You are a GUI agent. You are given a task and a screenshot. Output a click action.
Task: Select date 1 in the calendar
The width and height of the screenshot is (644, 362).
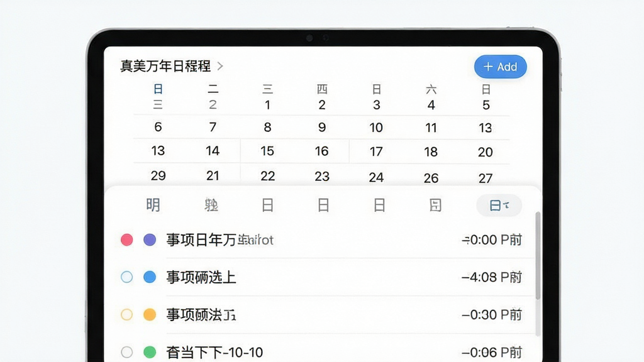click(x=267, y=105)
